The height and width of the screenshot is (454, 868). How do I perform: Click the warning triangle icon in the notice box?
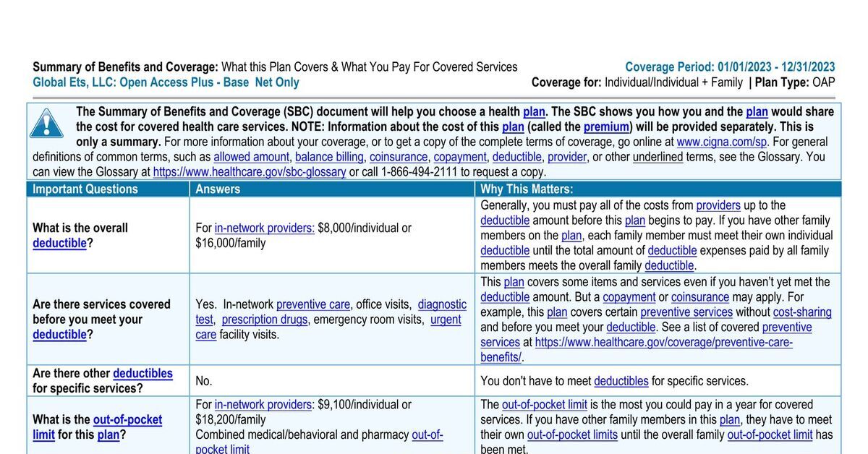(x=47, y=123)
